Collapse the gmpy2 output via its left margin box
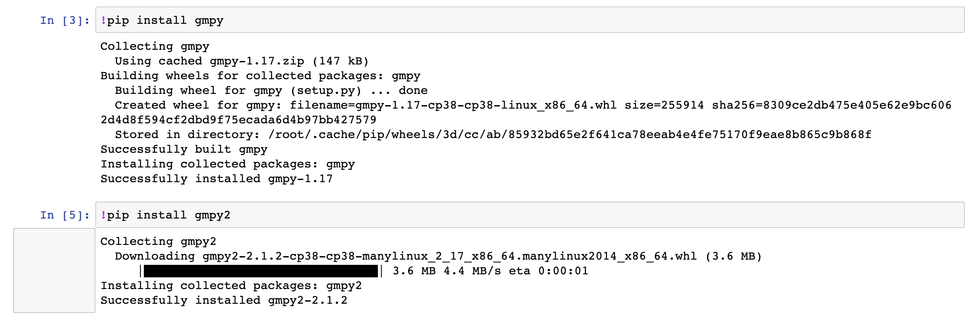 pyautogui.click(x=54, y=270)
